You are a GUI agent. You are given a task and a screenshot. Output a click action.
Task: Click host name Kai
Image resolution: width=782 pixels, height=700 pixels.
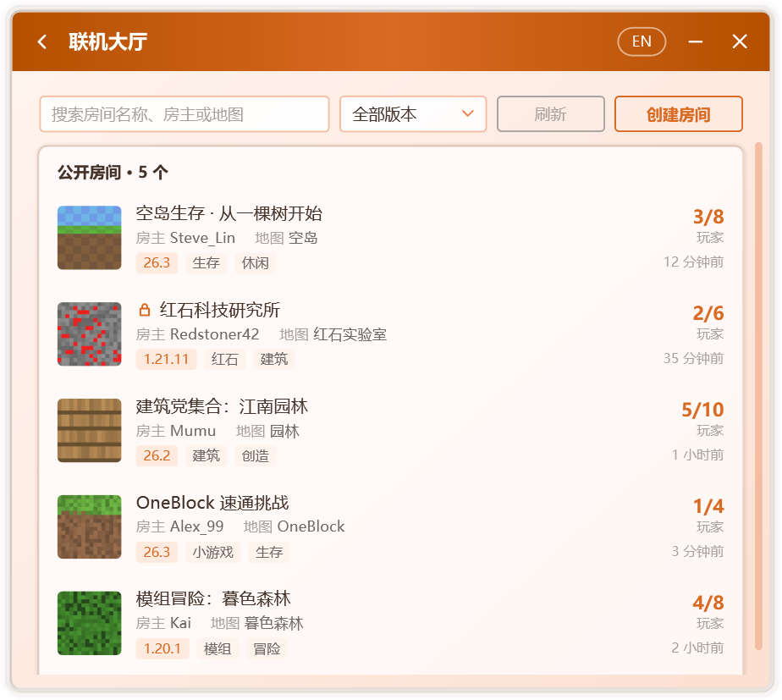tap(180, 623)
